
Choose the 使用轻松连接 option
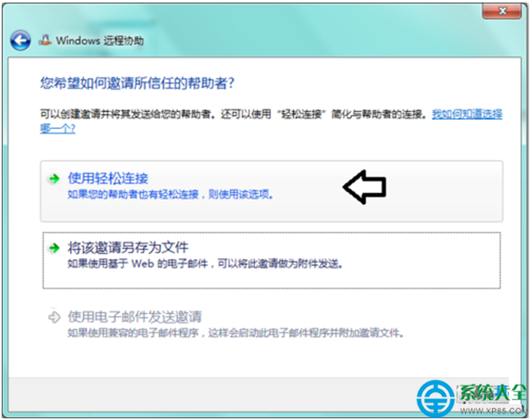pos(272,191)
